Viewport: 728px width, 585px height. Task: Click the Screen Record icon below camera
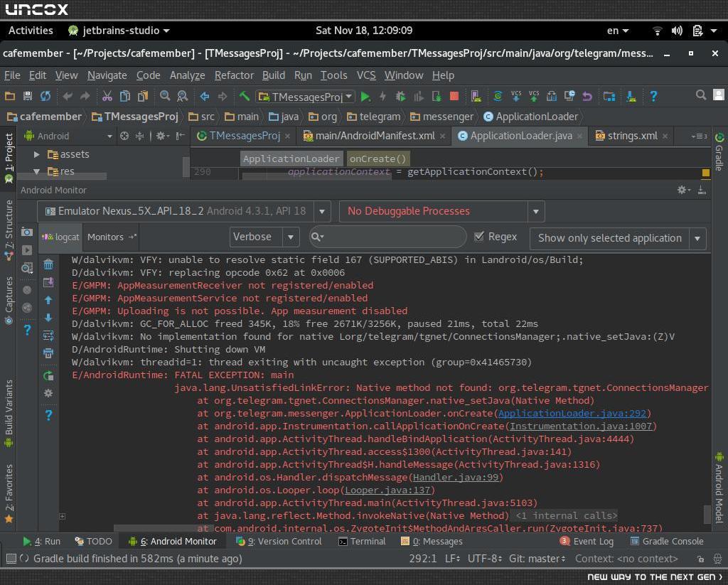(27, 249)
